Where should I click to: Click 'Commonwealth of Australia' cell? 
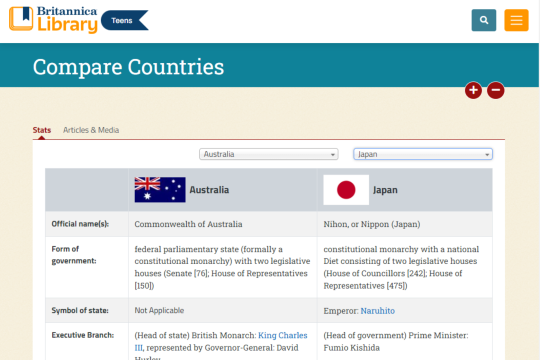coord(188,224)
